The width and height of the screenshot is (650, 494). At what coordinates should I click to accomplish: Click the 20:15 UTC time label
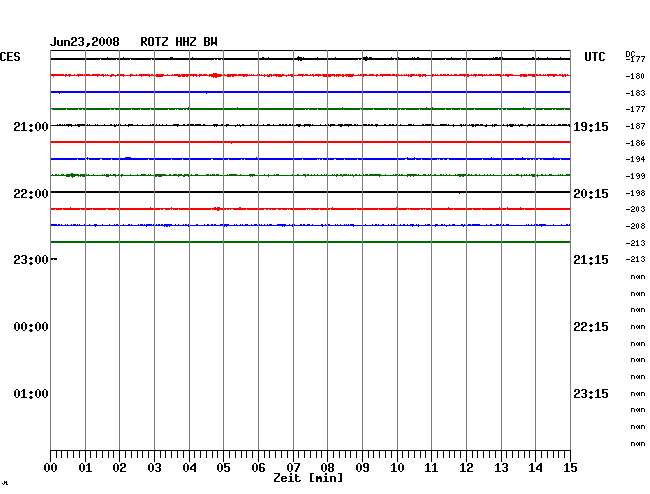[591, 194]
